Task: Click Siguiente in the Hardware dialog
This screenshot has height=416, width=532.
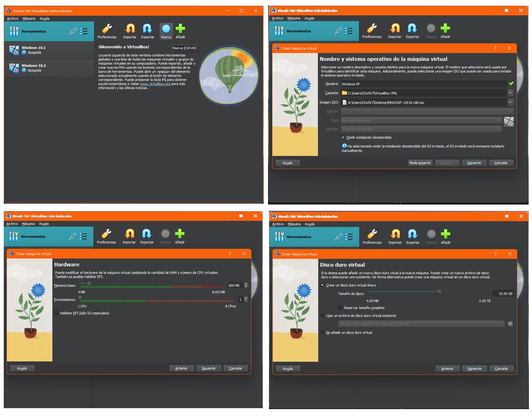Action: (x=208, y=368)
